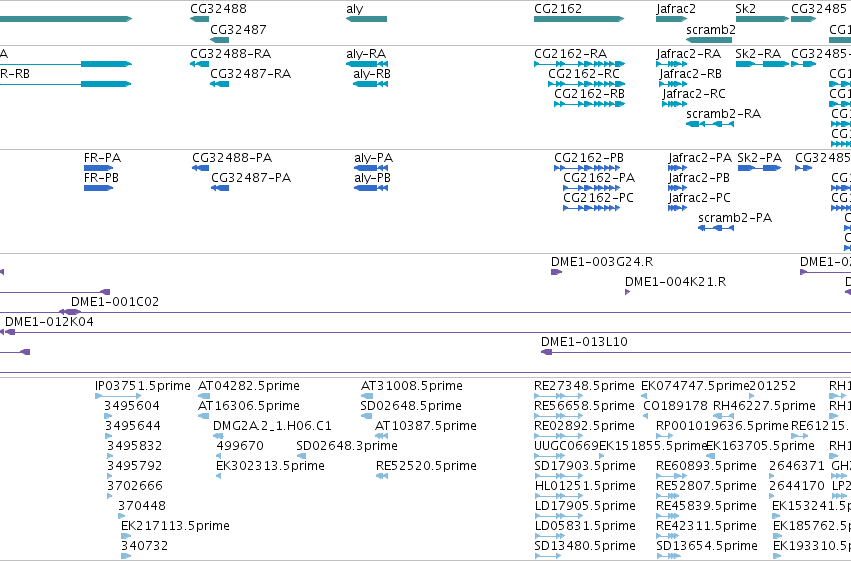Image resolution: width=851 pixels, height=561 pixels.
Task: Click the scramb2-PA protein label
Action: 735,218
